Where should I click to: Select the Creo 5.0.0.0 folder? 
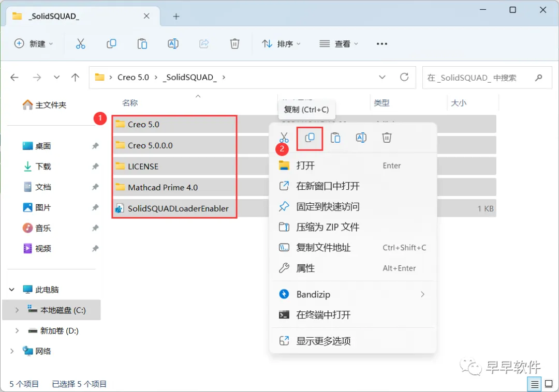click(150, 145)
